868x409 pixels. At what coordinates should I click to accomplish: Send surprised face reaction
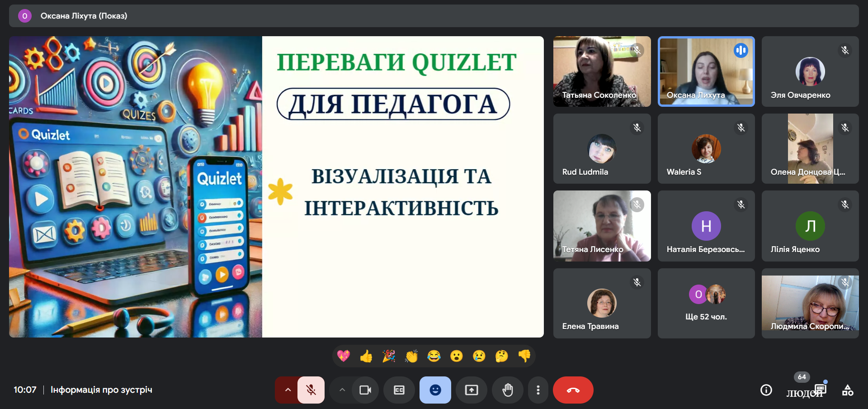tap(457, 356)
